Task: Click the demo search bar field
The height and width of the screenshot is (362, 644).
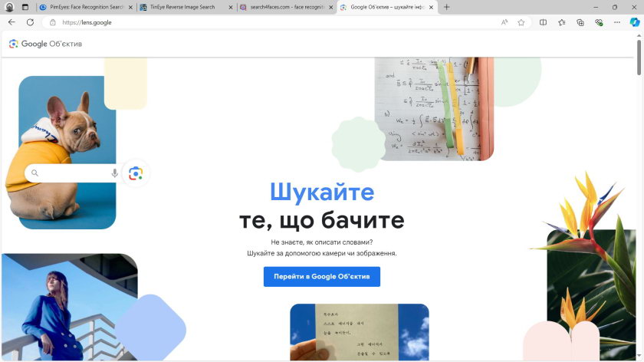Action: click(x=73, y=173)
